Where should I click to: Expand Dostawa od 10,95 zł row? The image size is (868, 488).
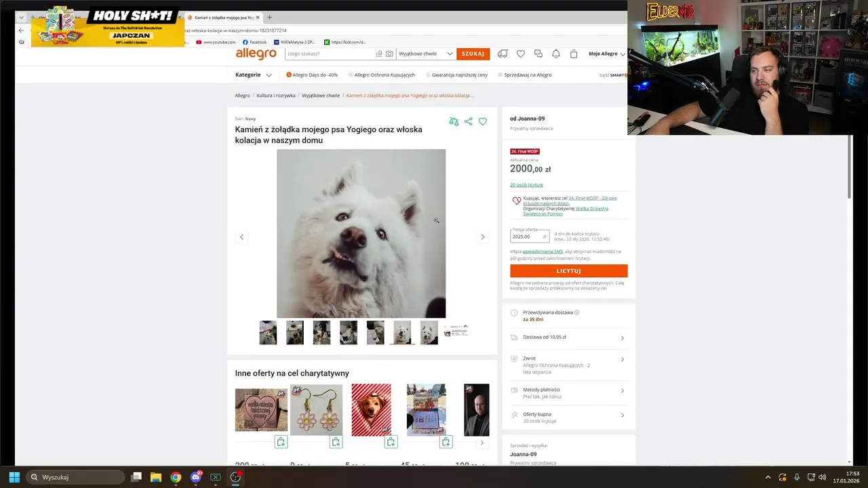point(568,338)
